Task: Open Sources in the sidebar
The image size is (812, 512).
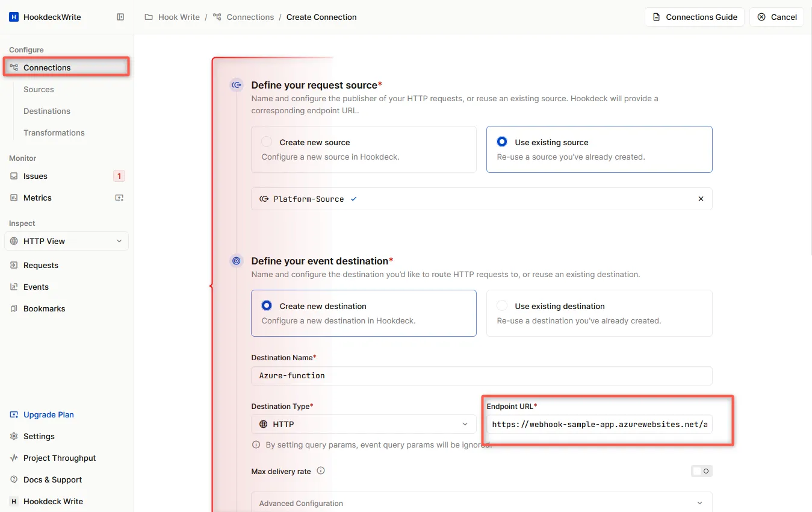Action: coord(39,89)
